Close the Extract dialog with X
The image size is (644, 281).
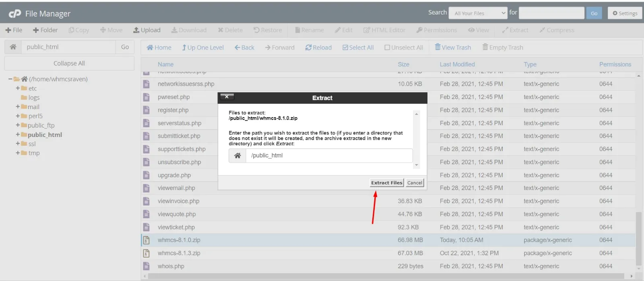click(x=227, y=97)
